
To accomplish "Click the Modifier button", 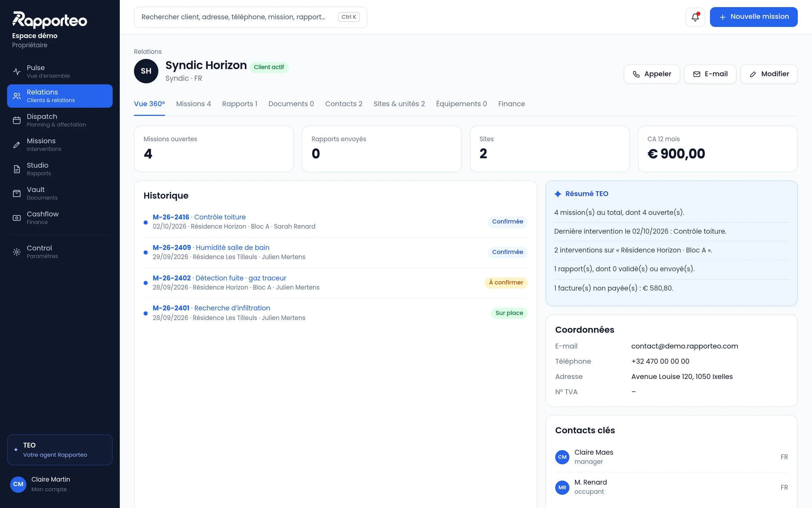I will tap(769, 74).
